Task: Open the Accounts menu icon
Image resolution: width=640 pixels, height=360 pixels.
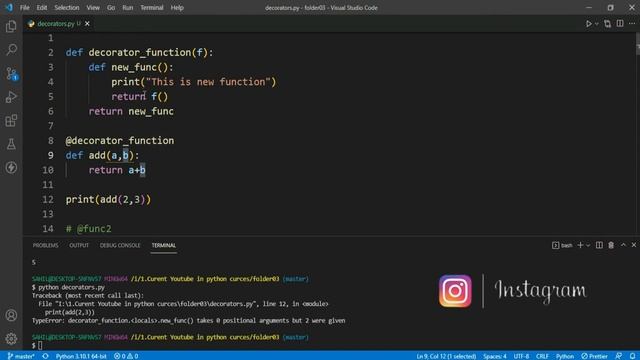Action: tap(11, 315)
